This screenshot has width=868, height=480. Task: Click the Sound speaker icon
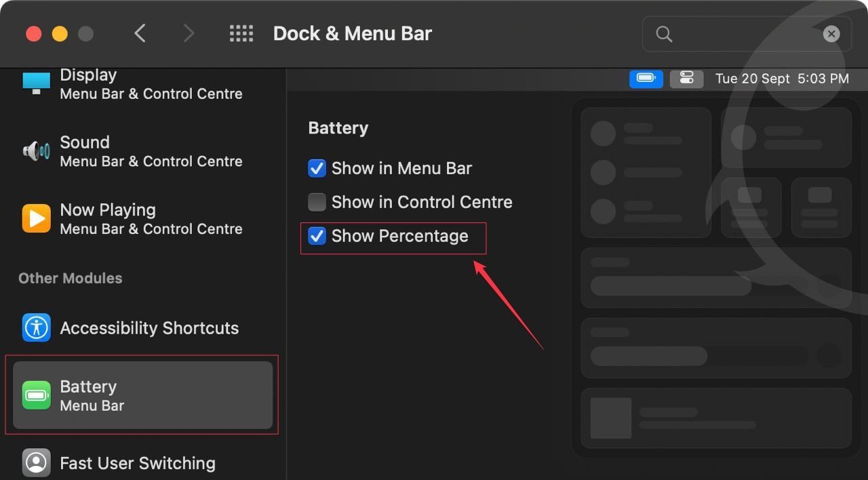click(x=36, y=151)
